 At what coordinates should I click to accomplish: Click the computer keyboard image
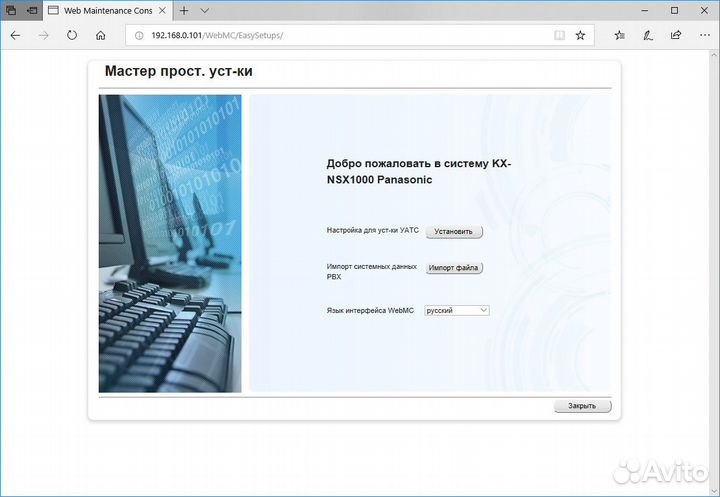coord(170,243)
